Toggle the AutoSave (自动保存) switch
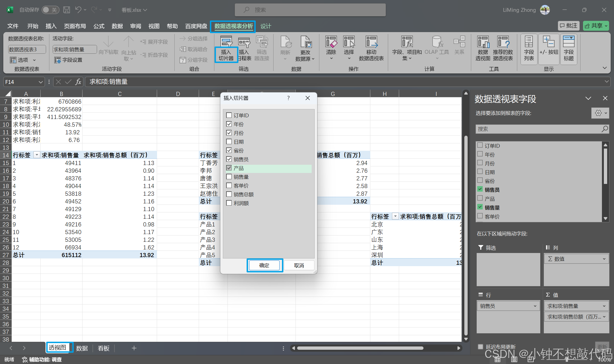Screen dimensions: 614x364 click(x=50, y=10)
